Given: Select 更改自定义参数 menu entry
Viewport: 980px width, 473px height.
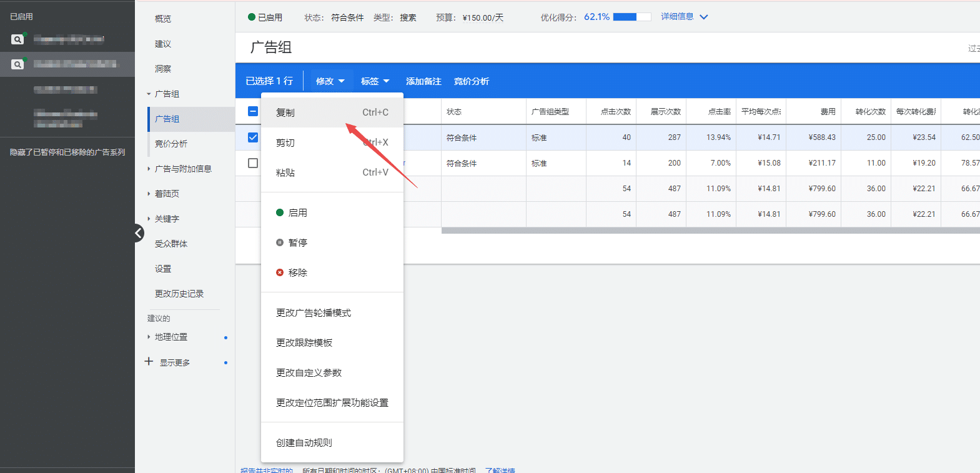Looking at the screenshot, I should click(x=332, y=372).
